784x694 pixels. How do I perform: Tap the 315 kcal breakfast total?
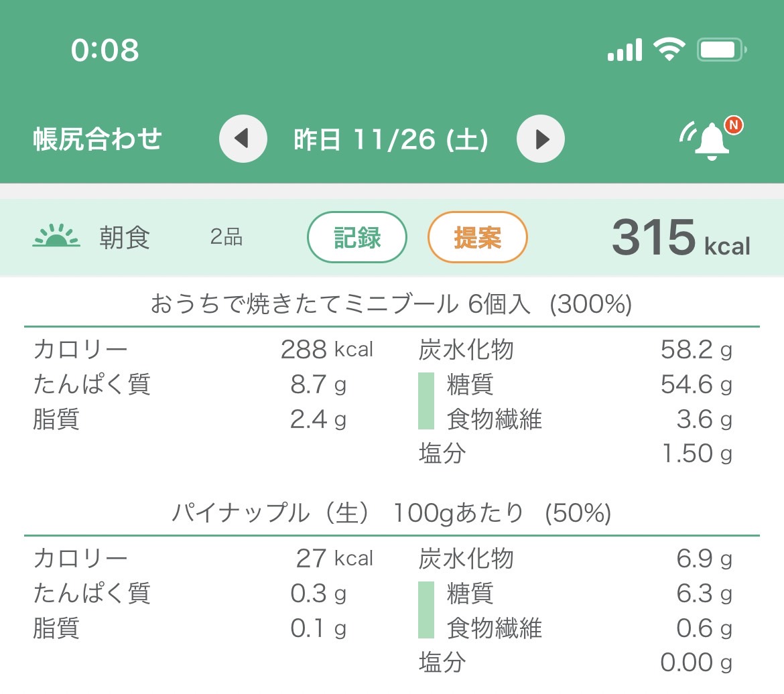pos(681,237)
